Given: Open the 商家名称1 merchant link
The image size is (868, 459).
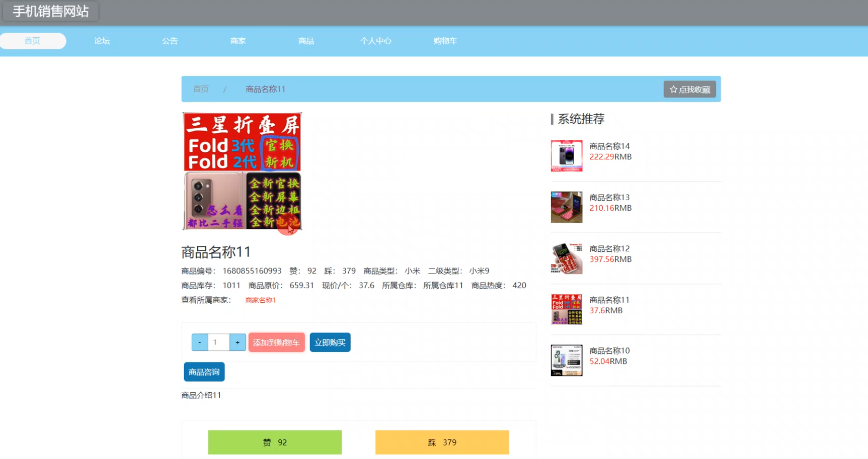Looking at the screenshot, I should pyautogui.click(x=261, y=300).
